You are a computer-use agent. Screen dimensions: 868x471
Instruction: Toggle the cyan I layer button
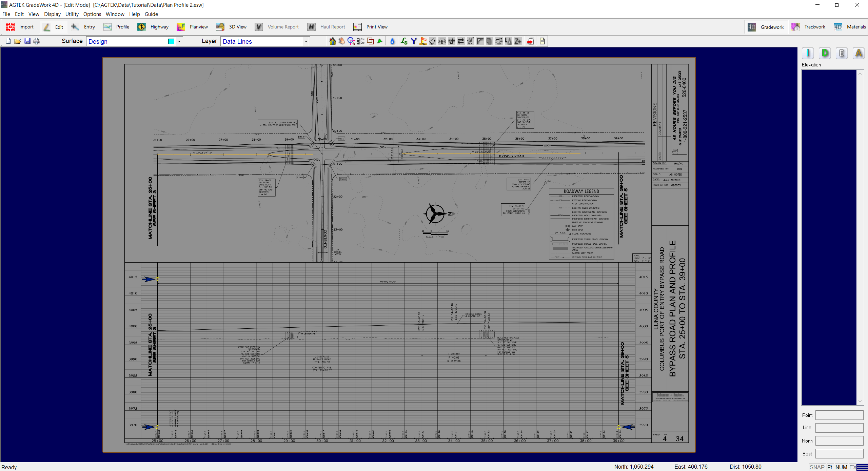[808, 53]
